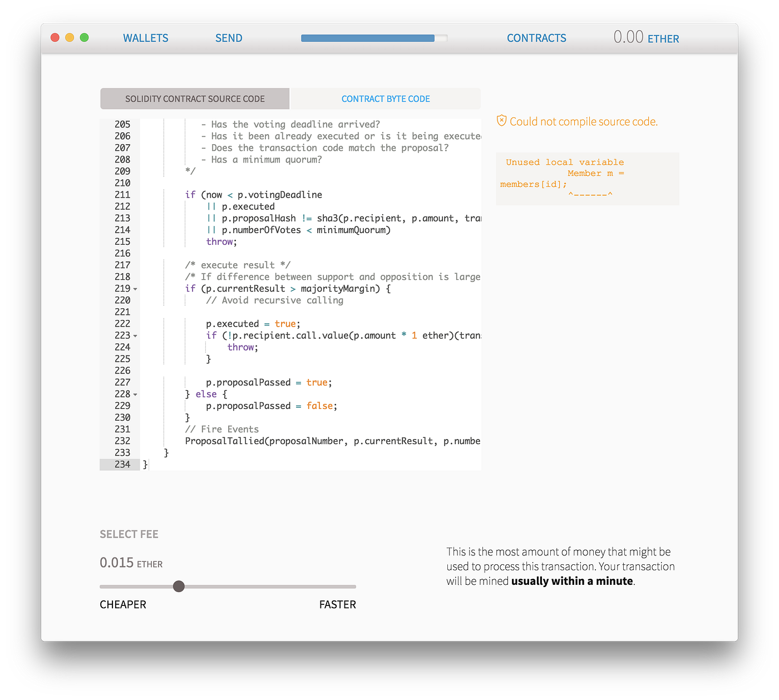The height and width of the screenshot is (700, 779).
Task: Click the '// Fire Events' comment line
Action: point(222,430)
